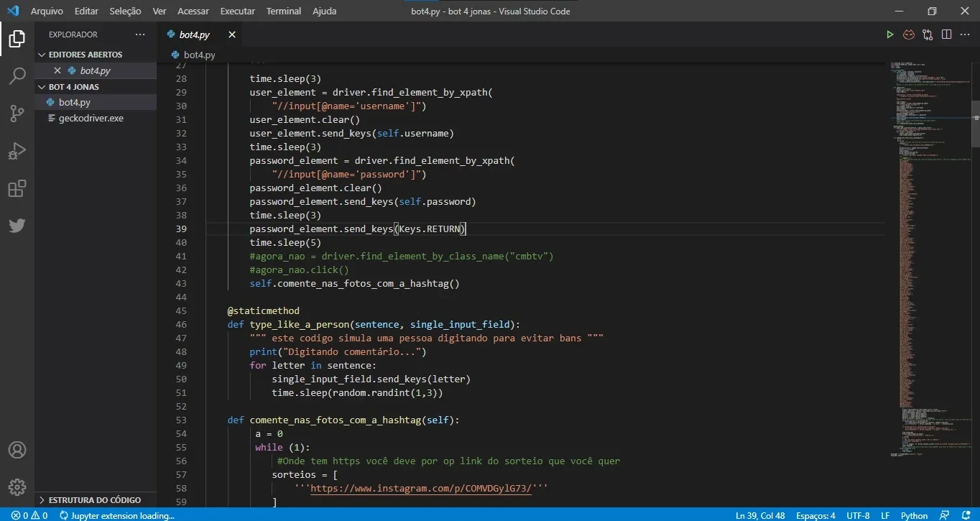The height and width of the screenshot is (521, 980).
Task: Click the vertical scrollbar slider of editor
Action: (x=975, y=124)
